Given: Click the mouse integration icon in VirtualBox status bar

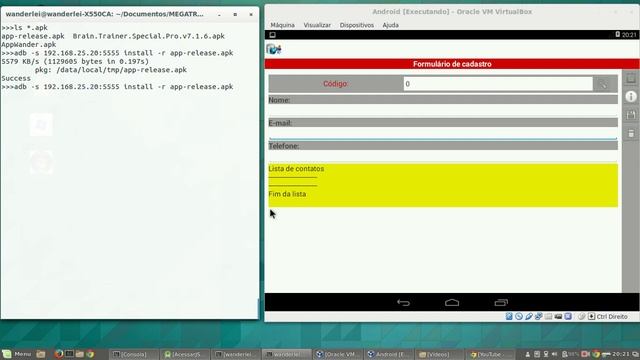Looking at the screenshot, I should tap(582, 316).
